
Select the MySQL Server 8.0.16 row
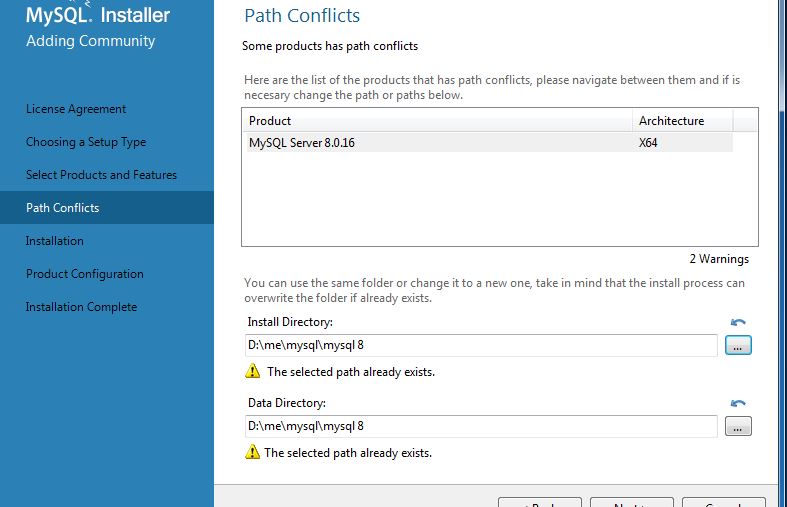(489, 143)
